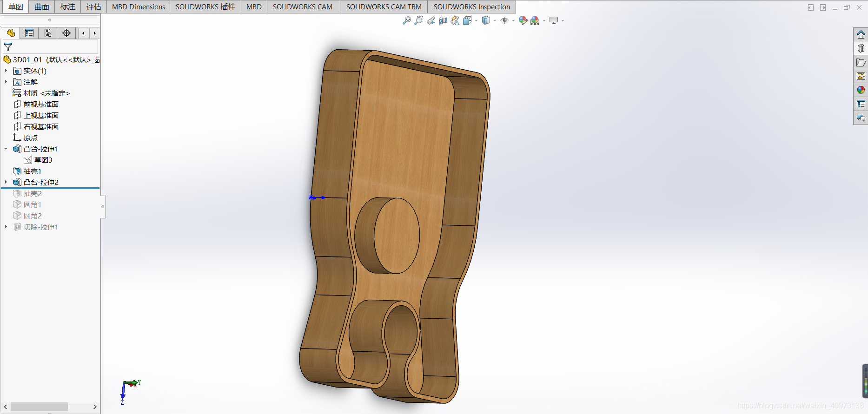The image size is (868, 414).
Task: Collapse the 凸台-拉伸1 feature
Action: click(x=6, y=149)
